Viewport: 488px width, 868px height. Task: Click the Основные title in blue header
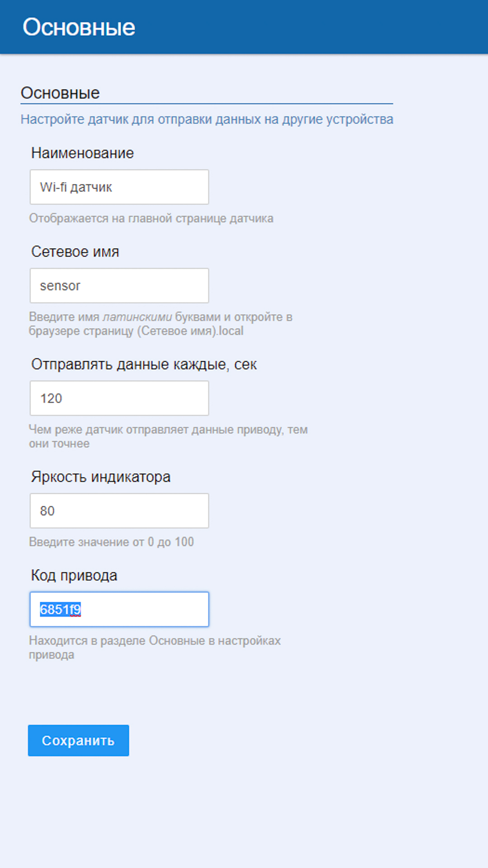point(79,27)
